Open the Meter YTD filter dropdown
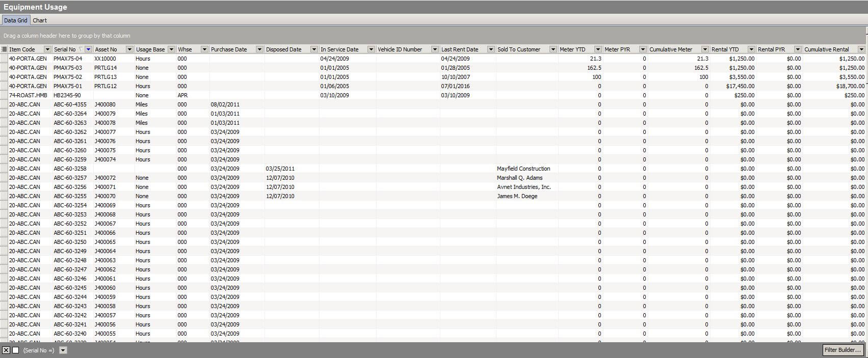 598,49
